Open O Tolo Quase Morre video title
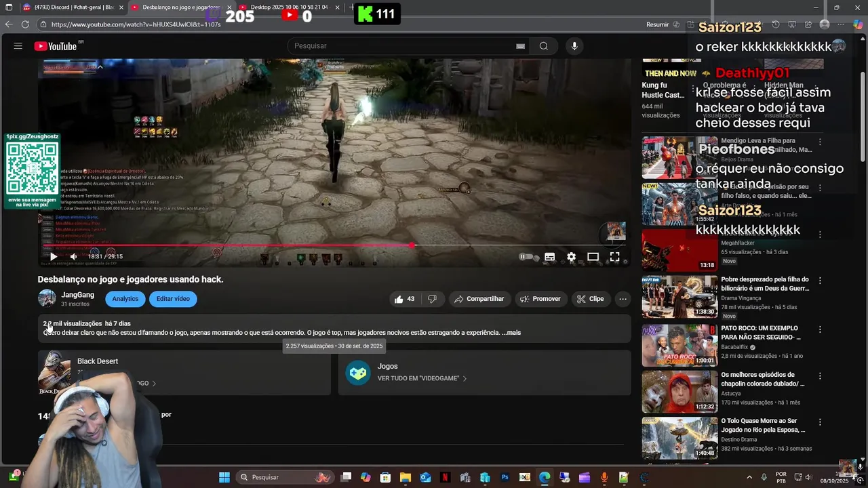Viewport: 868px width, 488px height. point(763,426)
